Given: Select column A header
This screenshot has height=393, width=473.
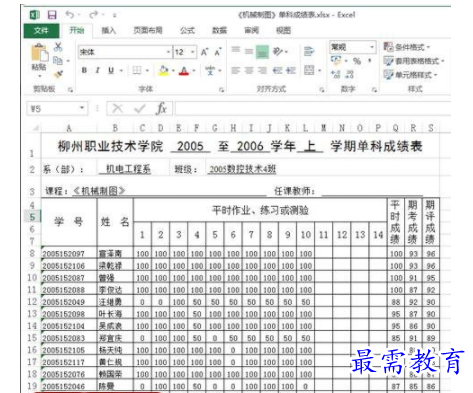Looking at the screenshot, I should point(69,128).
